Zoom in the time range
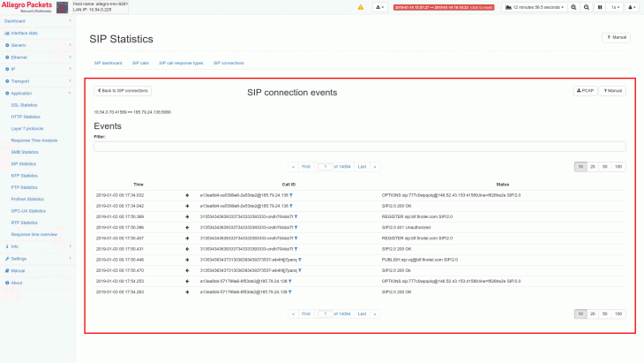This screenshot has height=363, width=644. [x=573, y=7]
